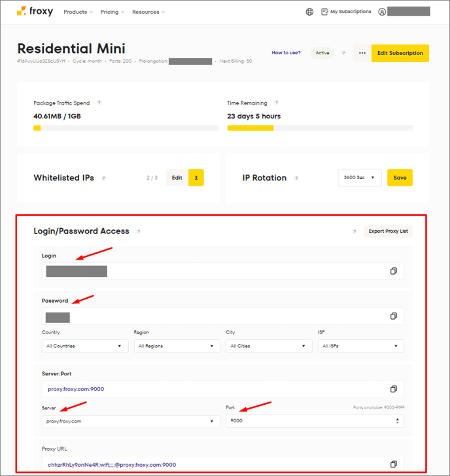Click Export Proxy List button
450x476 pixels.
[389, 231]
